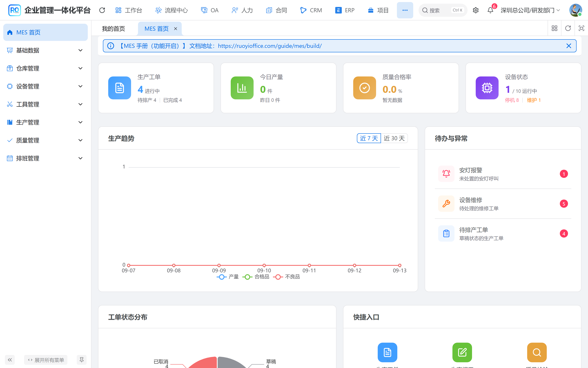Click the blue 生产工单 card icon
Image resolution: width=588 pixels, height=368 pixels.
coord(120,88)
